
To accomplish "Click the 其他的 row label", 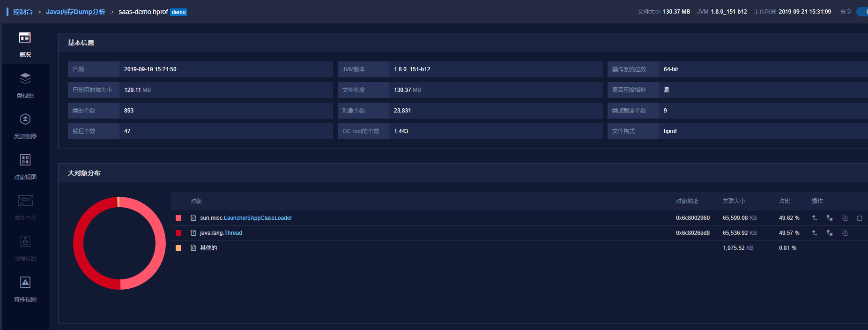I will coord(208,248).
